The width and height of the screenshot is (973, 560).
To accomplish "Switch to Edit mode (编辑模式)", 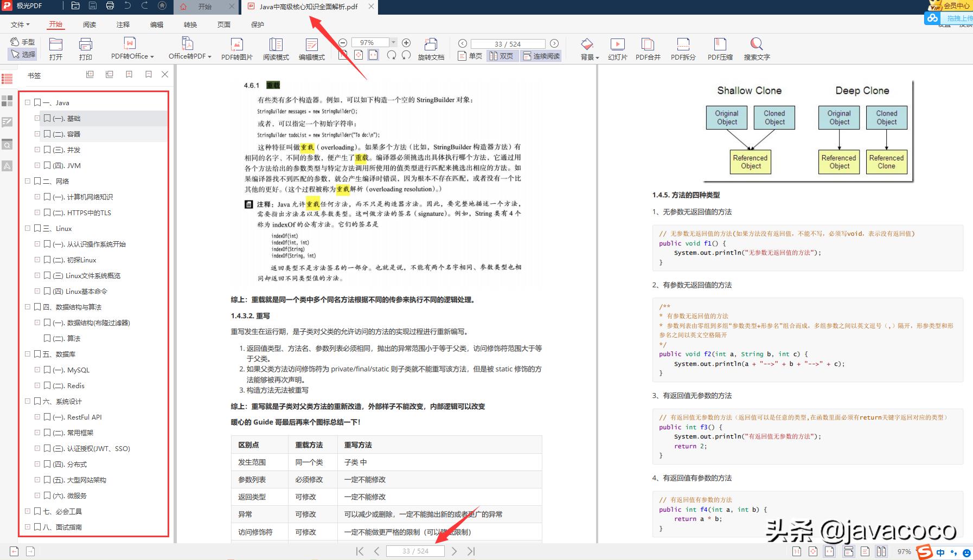I will pyautogui.click(x=312, y=48).
